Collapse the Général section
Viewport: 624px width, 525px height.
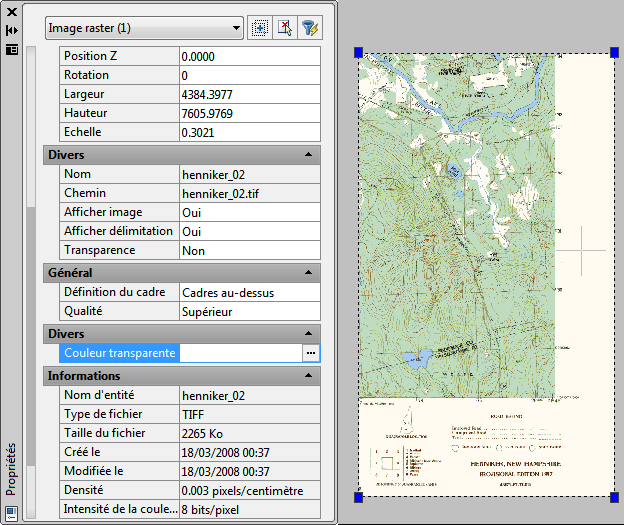tap(309, 272)
